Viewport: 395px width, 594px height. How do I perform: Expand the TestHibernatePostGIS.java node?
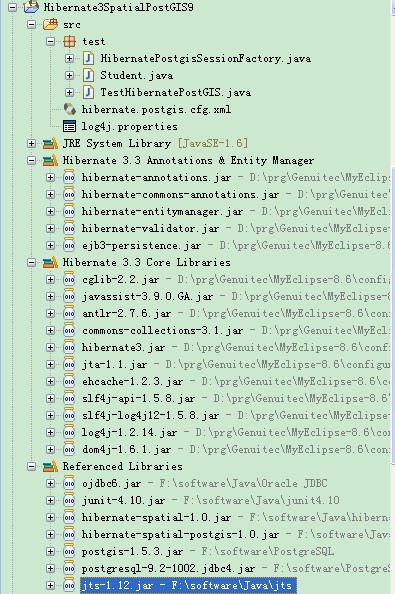69,92
